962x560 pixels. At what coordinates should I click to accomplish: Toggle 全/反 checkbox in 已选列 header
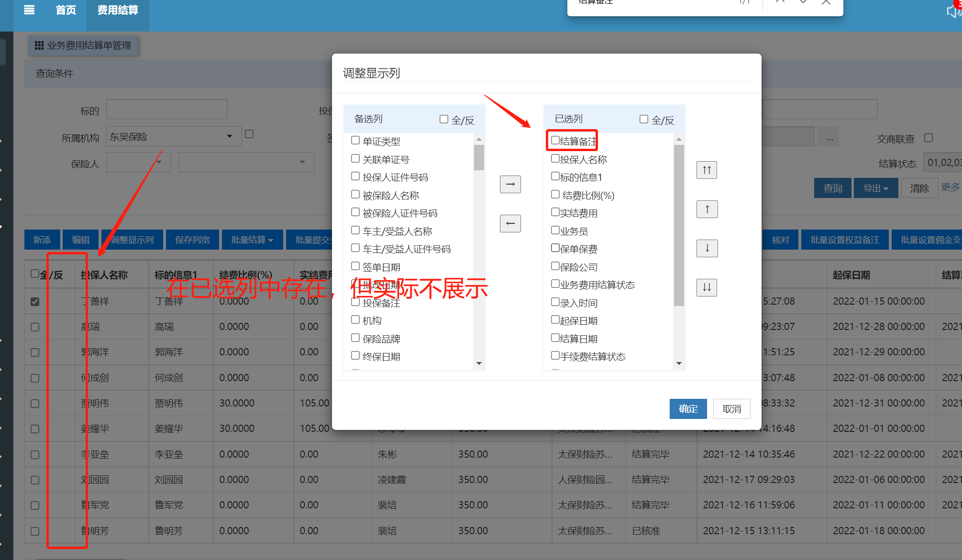tap(644, 119)
